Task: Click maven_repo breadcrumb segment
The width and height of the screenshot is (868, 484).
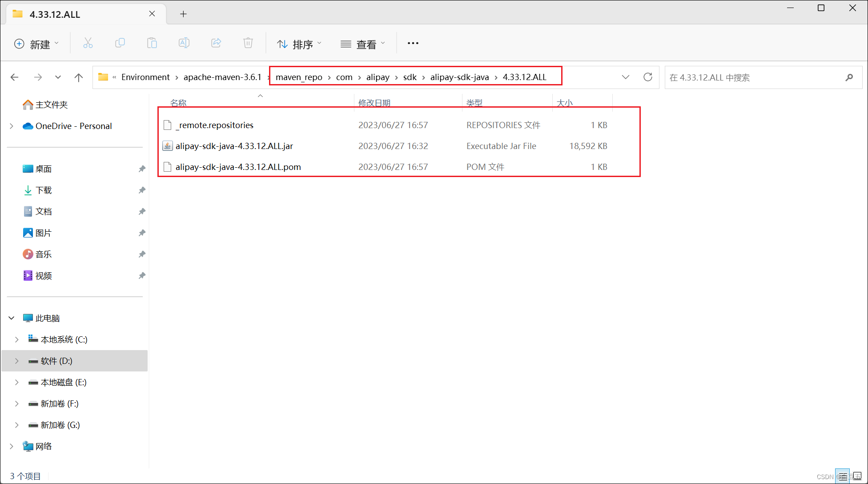Action: click(x=299, y=77)
